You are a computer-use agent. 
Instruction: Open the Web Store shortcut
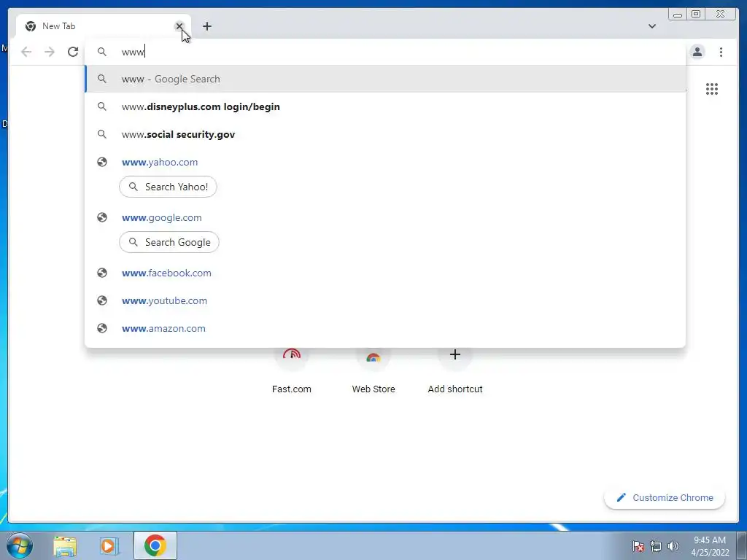(x=373, y=370)
